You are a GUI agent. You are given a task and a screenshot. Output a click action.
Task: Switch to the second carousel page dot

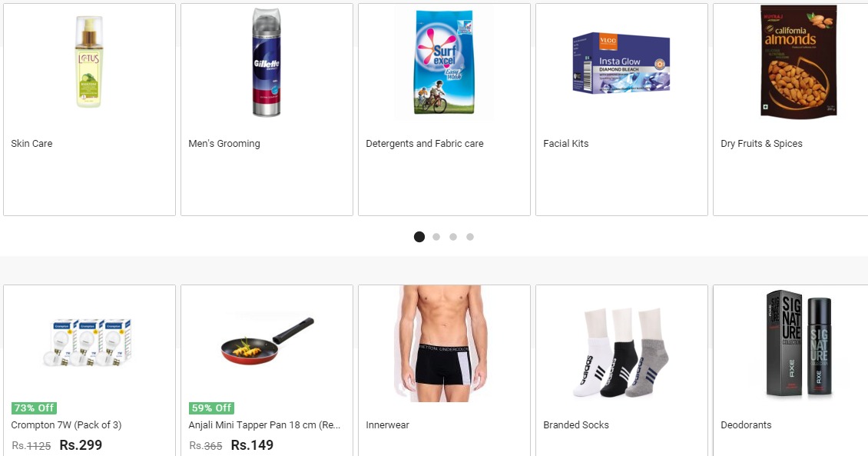coord(436,237)
